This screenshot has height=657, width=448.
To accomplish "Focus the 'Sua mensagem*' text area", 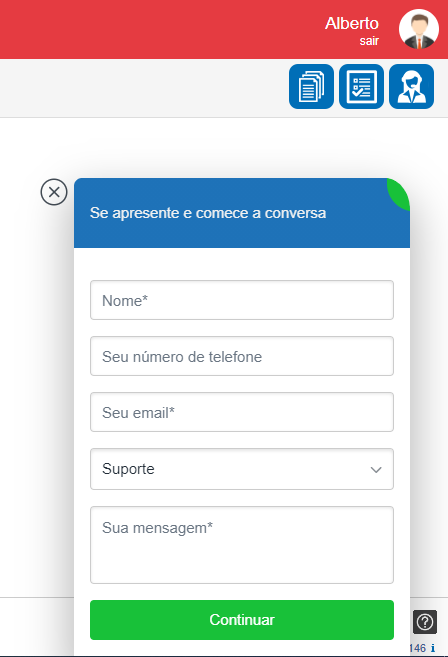I will [x=242, y=545].
